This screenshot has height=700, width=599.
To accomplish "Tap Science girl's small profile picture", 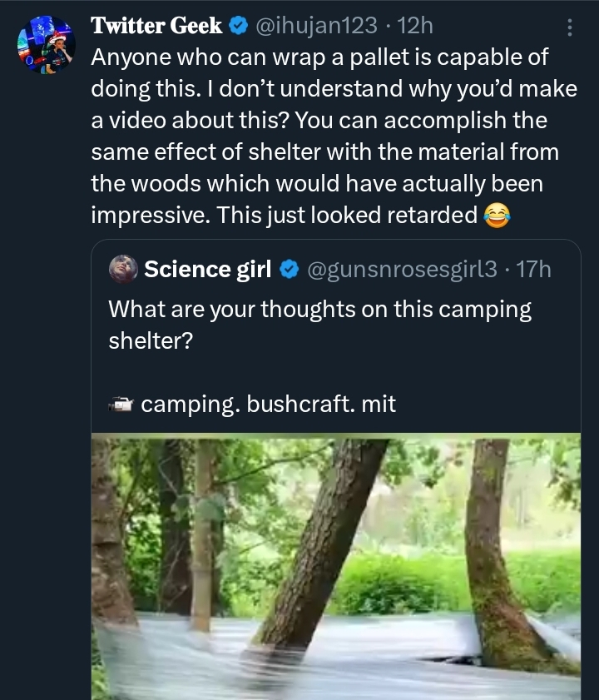I will click(x=123, y=269).
